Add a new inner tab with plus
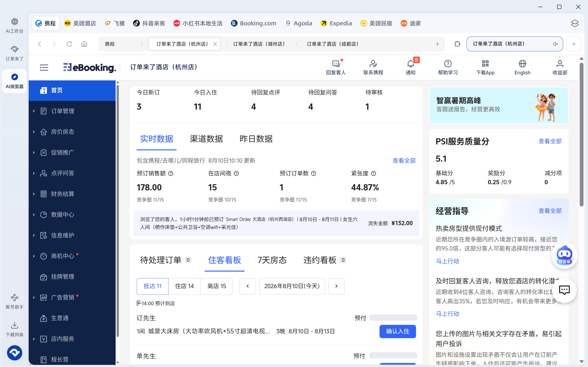This screenshot has width=588, height=367. (437, 44)
